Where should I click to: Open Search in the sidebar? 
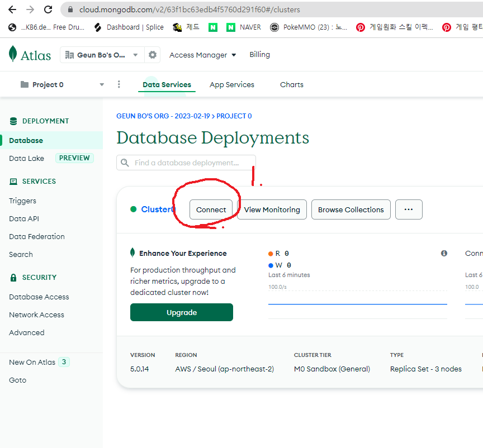click(x=21, y=254)
